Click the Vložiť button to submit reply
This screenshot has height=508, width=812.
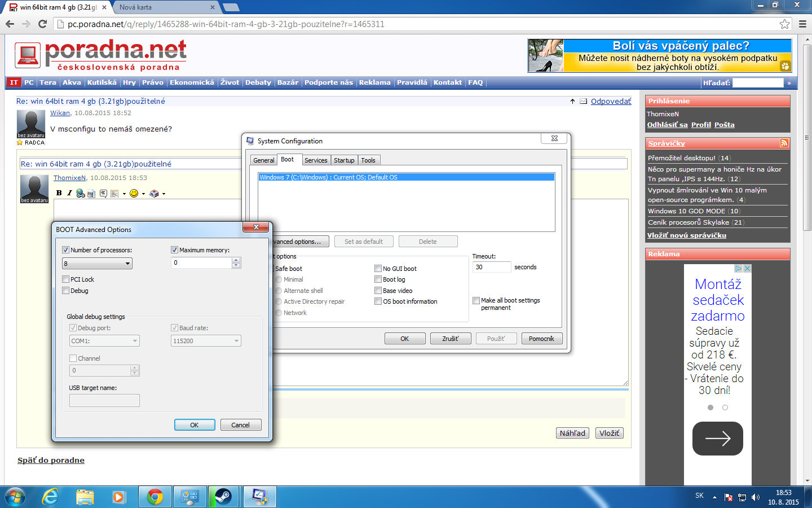tap(610, 433)
